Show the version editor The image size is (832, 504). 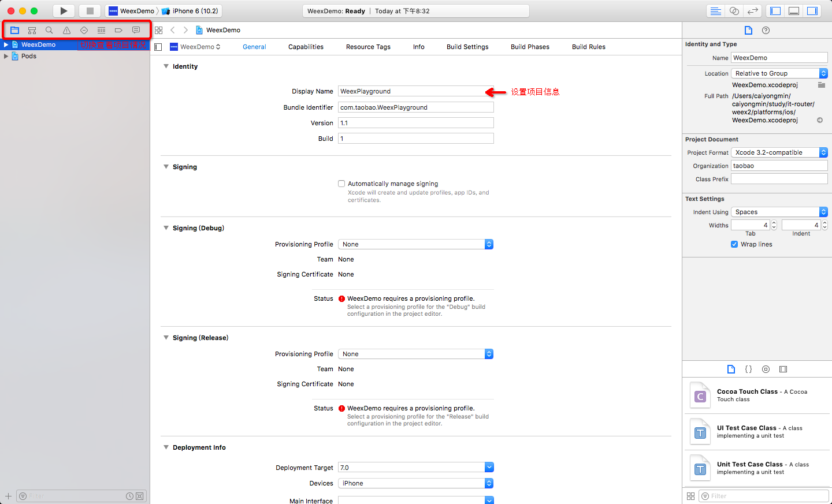[x=752, y=11]
